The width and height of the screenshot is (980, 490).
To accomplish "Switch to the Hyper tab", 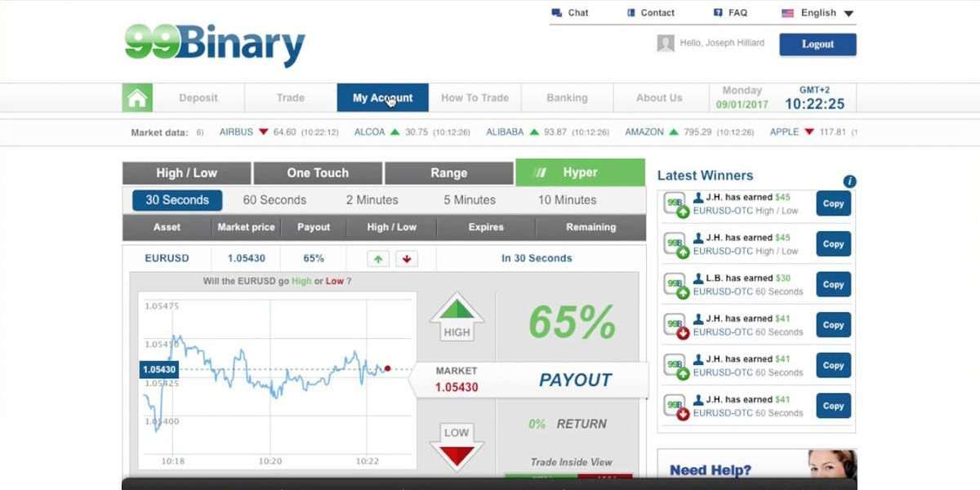I will coord(580,172).
